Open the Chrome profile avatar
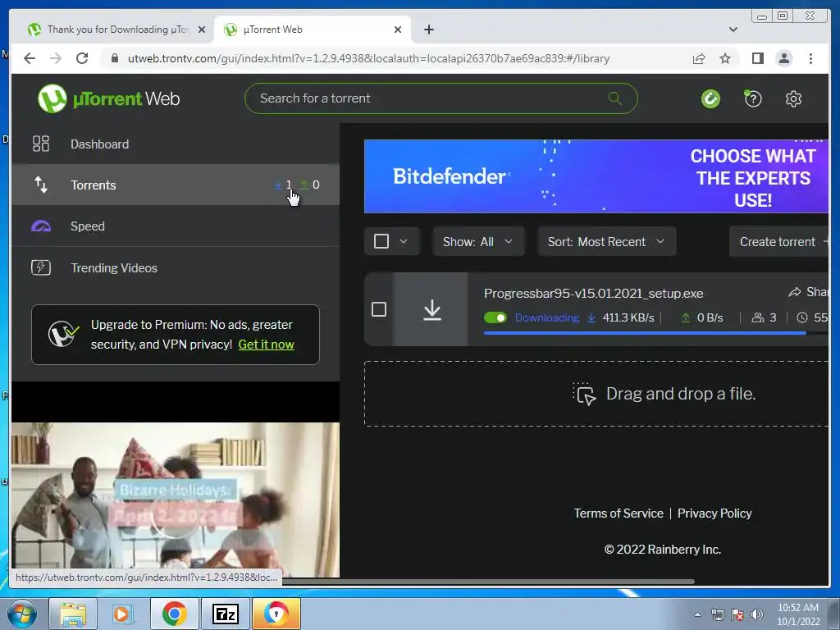Screen dimensions: 840x630 pyautogui.click(x=783, y=58)
